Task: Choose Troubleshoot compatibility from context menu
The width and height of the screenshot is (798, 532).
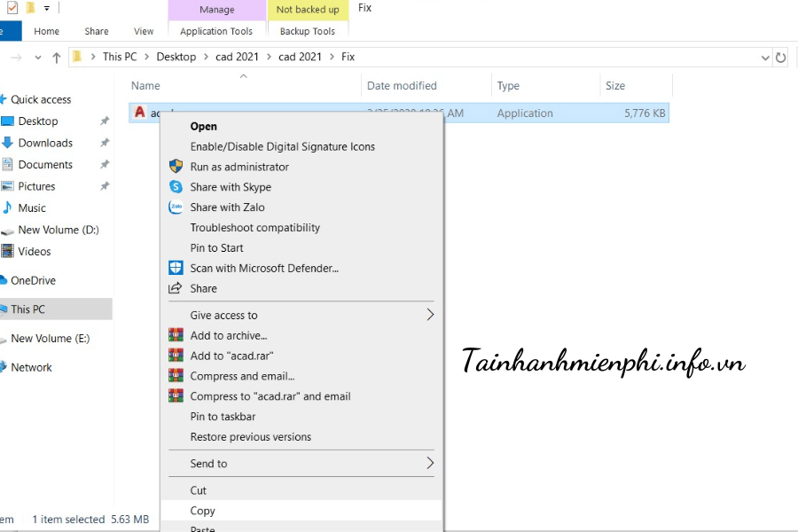Action: pyautogui.click(x=254, y=228)
